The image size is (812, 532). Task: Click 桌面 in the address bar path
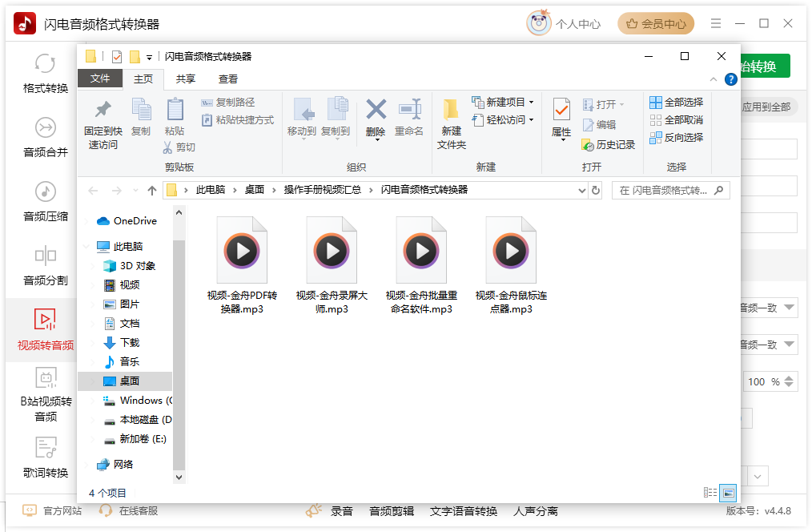[255, 190]
